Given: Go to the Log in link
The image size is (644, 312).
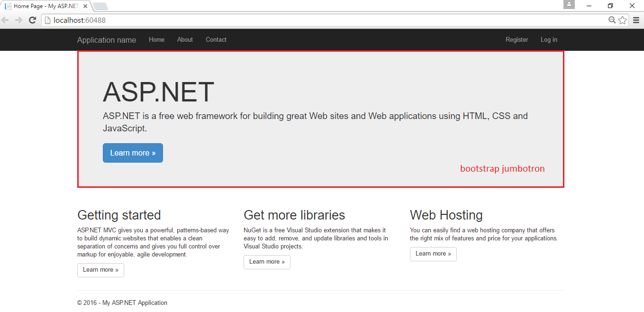Looking at the screenshot, I should pyautogui.click(x=549, y=40).
